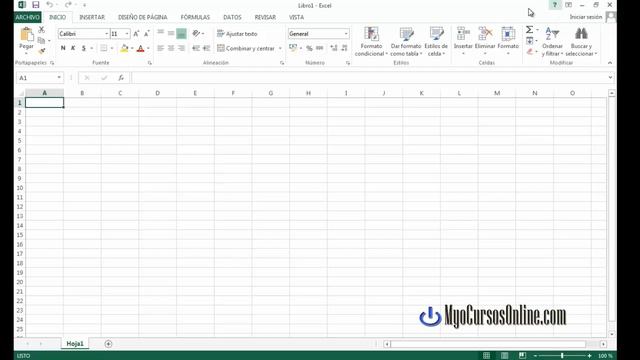Open Help with the question mark icon

point(554,5)
